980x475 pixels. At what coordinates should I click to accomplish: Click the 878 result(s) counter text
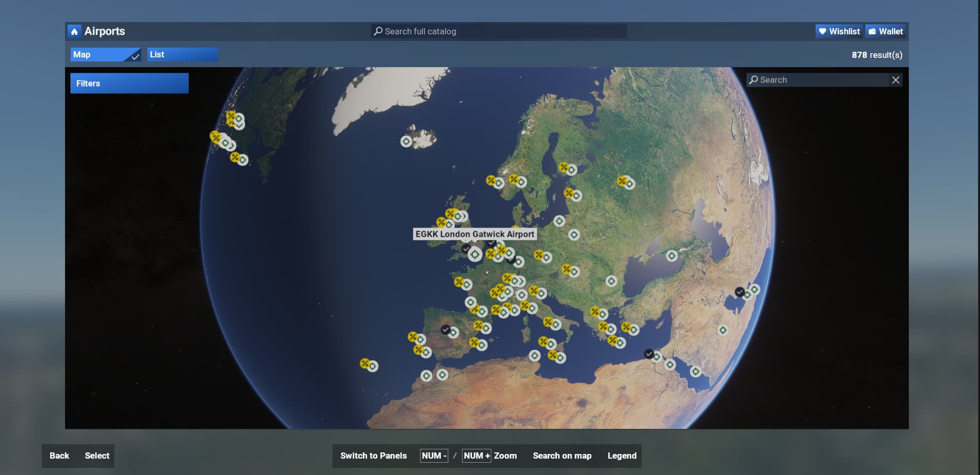(877, 55)
